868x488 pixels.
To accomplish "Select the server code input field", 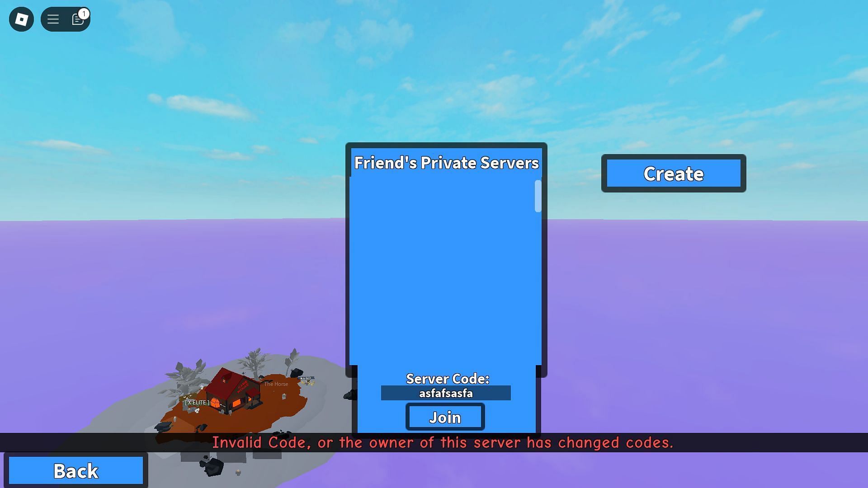I will point(445,393).
